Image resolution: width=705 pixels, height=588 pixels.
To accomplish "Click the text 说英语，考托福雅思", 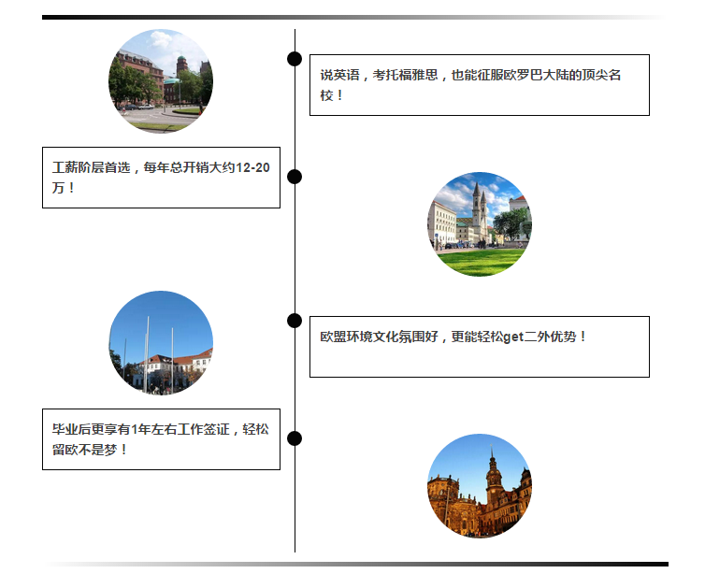I will point(379,75).
